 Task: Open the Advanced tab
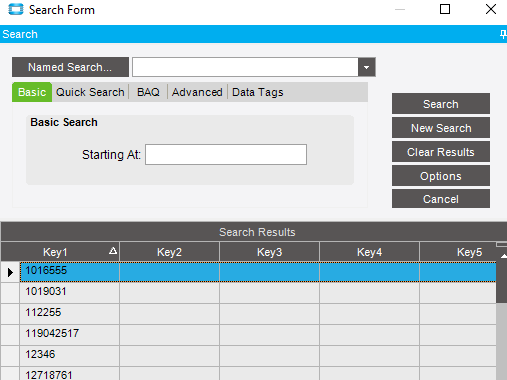[197, 92]
